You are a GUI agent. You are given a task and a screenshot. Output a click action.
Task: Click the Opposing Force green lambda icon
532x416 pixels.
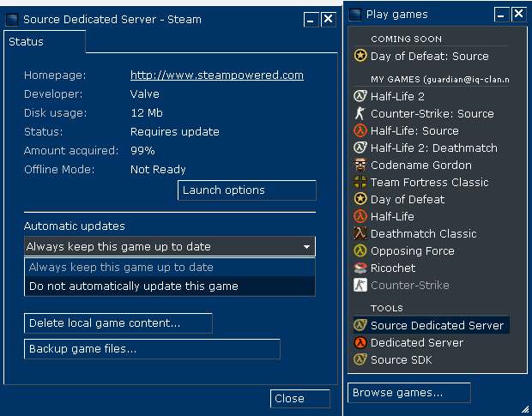[360, 250]
